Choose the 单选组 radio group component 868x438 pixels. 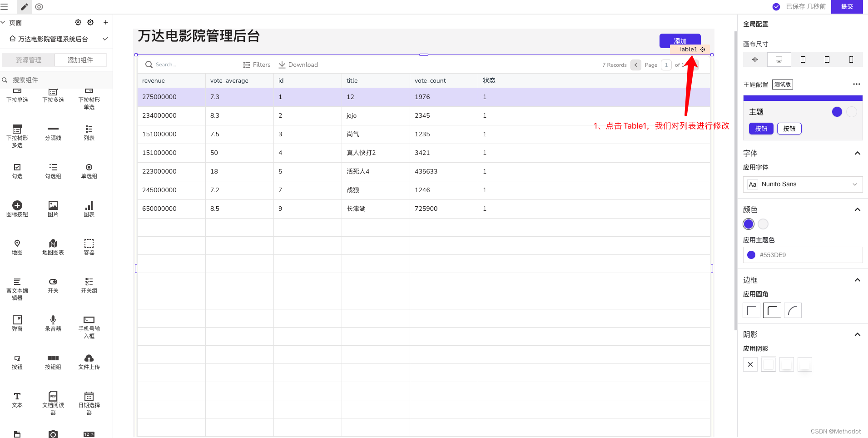[89, 171]
